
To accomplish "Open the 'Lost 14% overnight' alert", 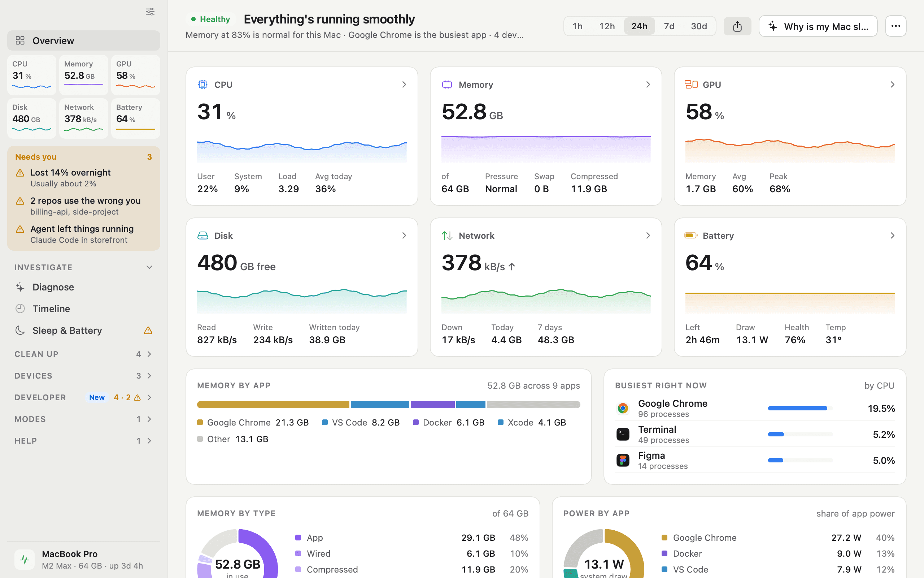I will pyautogui.click(x=84, y=178).
